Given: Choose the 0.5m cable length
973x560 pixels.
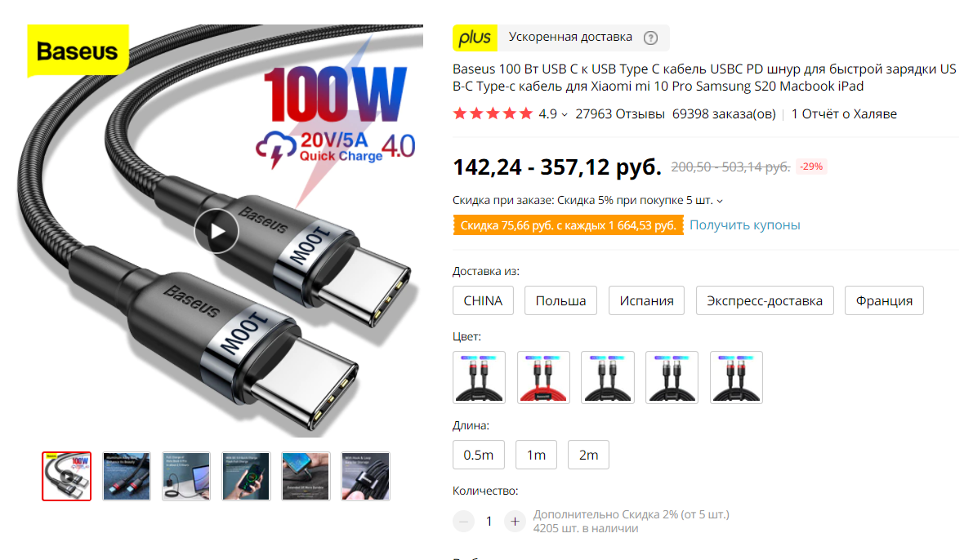Looking at the screenshot, I should pos(479,456).
